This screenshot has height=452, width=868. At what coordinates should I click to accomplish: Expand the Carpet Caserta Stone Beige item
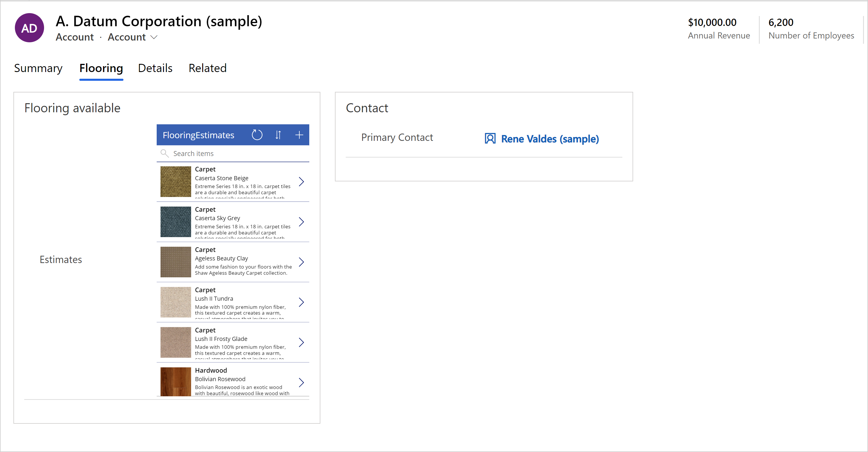coord(302,182)
